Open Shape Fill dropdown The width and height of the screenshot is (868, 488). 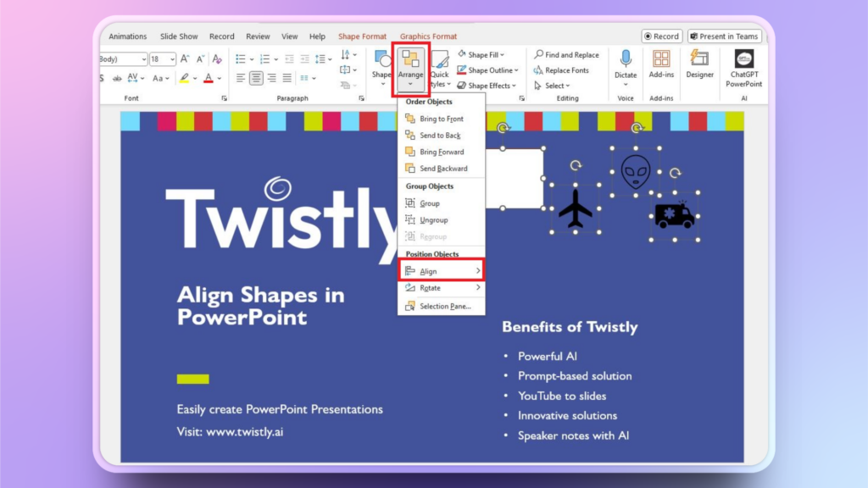pyautogui.click(x=481, y=55)
